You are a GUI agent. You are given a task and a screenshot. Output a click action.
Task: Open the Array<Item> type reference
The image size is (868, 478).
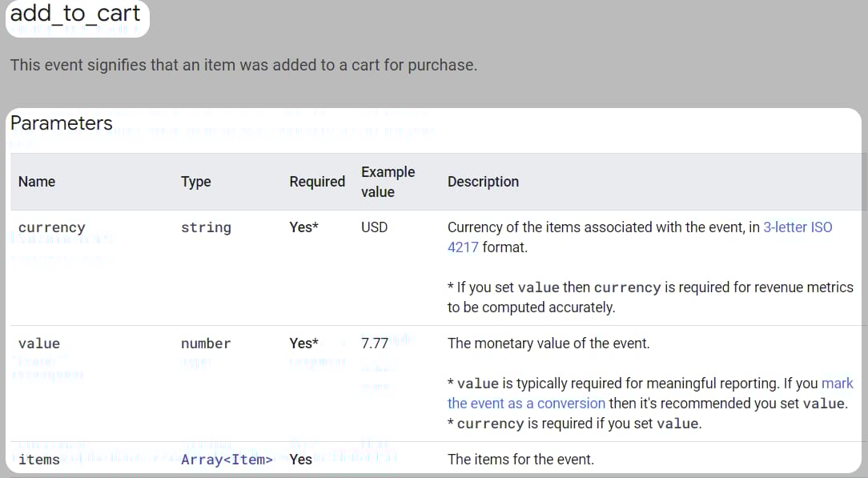pos(226,460)
